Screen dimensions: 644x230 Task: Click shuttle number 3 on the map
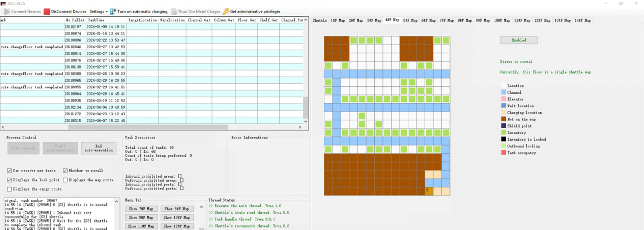click(429, 191)
